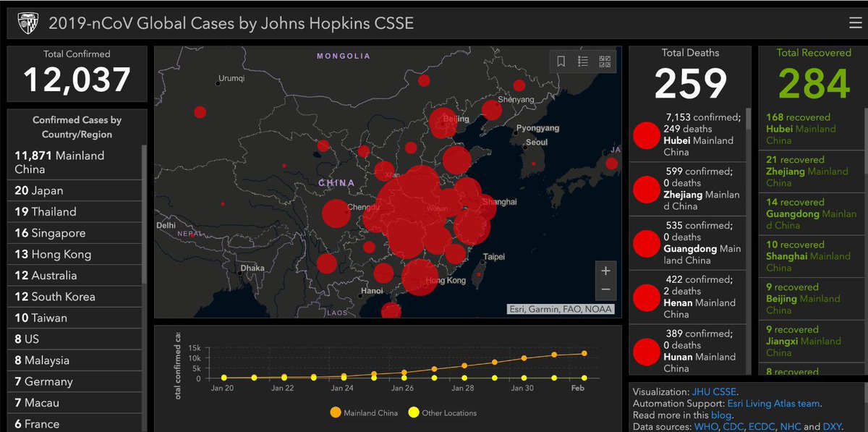Zoom in on the map with plus
This screenshot has height=432, width=868.
[605, 271]
